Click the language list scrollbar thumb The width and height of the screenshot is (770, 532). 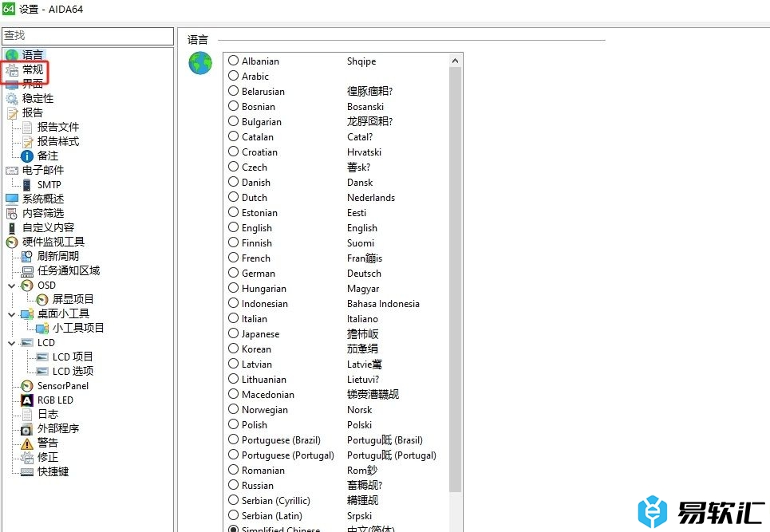[456, 280]
